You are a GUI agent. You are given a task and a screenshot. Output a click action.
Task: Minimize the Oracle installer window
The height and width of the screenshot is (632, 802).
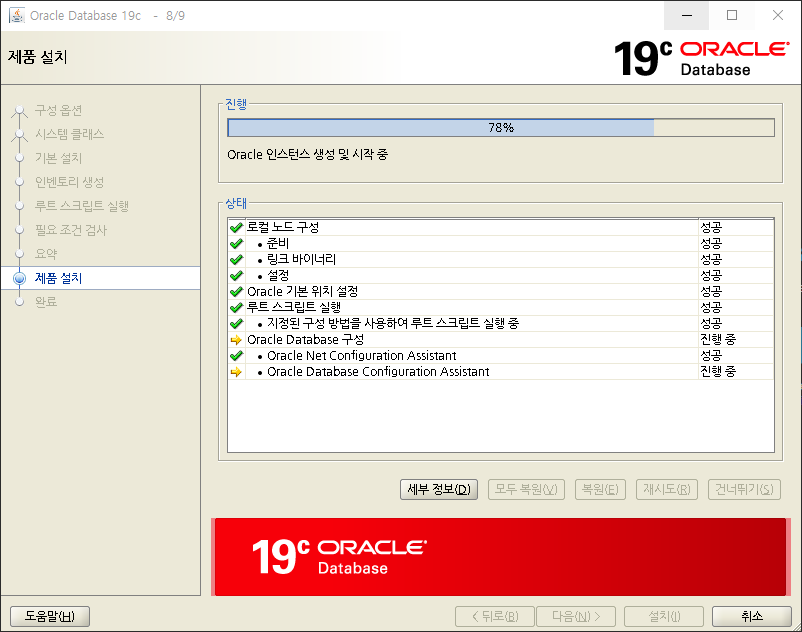coord(687,15)
